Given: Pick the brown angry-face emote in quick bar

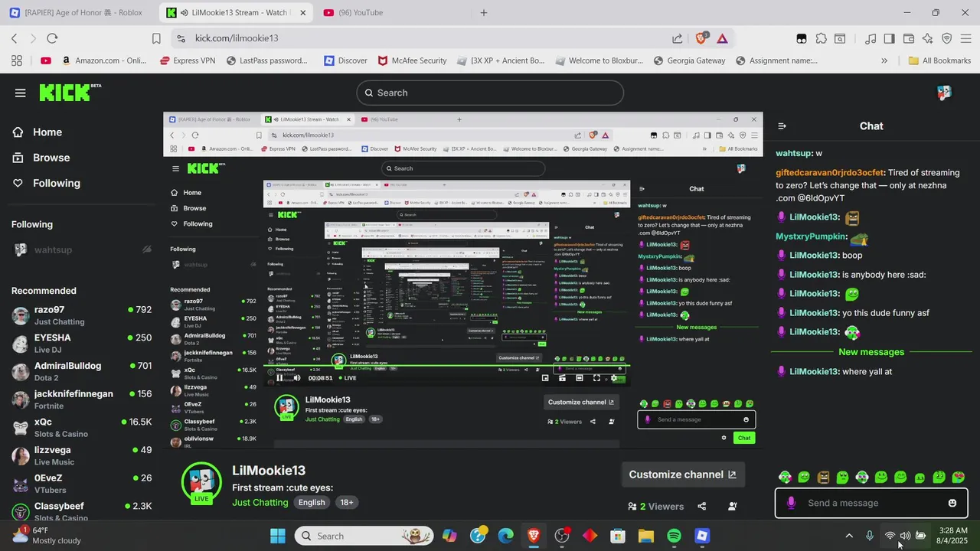Looking at the screenshot, I should pyautogui.click(x=823, y=478).
